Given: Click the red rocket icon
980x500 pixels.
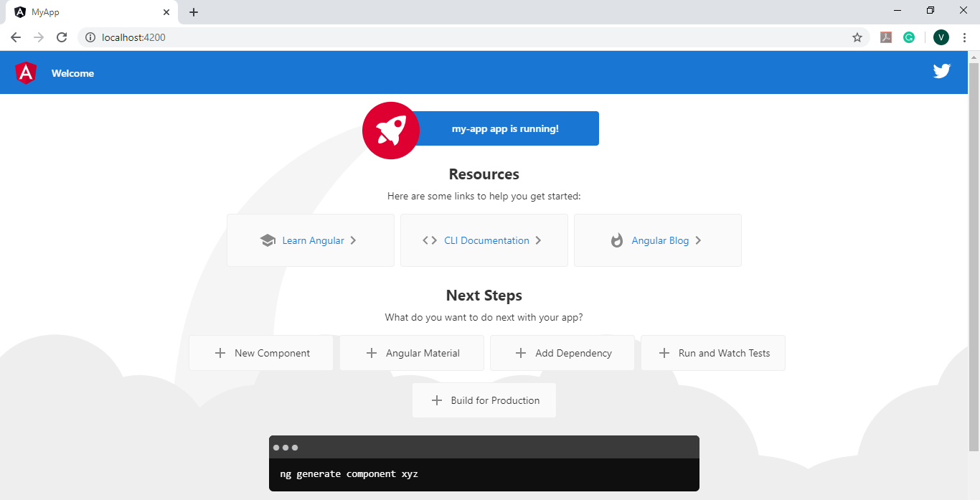Looking at the screenshot, I should click(x=390, y=131).
